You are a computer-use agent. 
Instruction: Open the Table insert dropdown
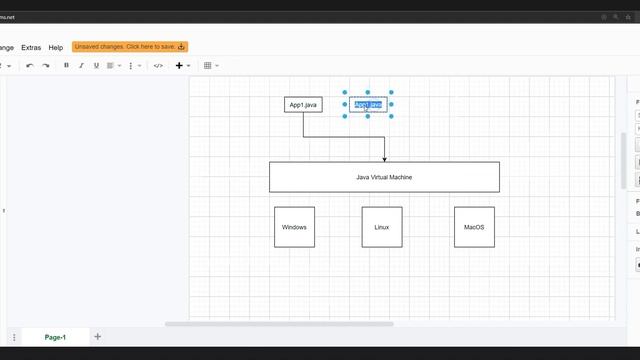click(211, 65)
